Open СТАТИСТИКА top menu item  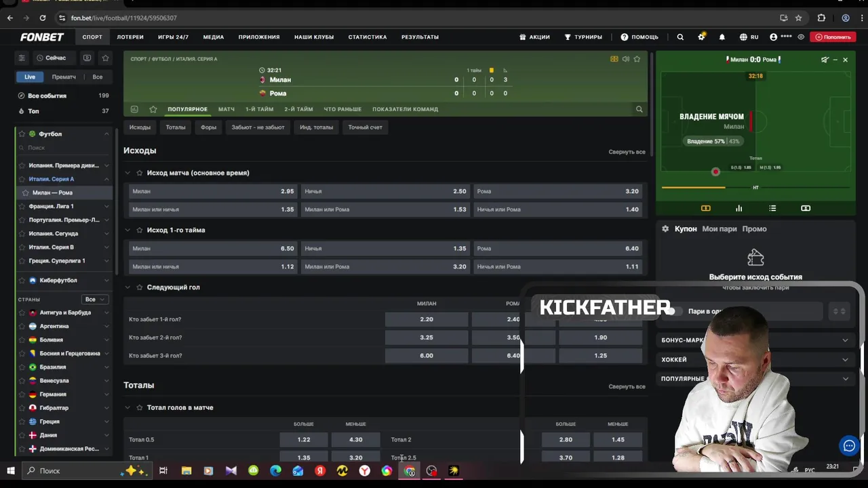coord(368,37)
